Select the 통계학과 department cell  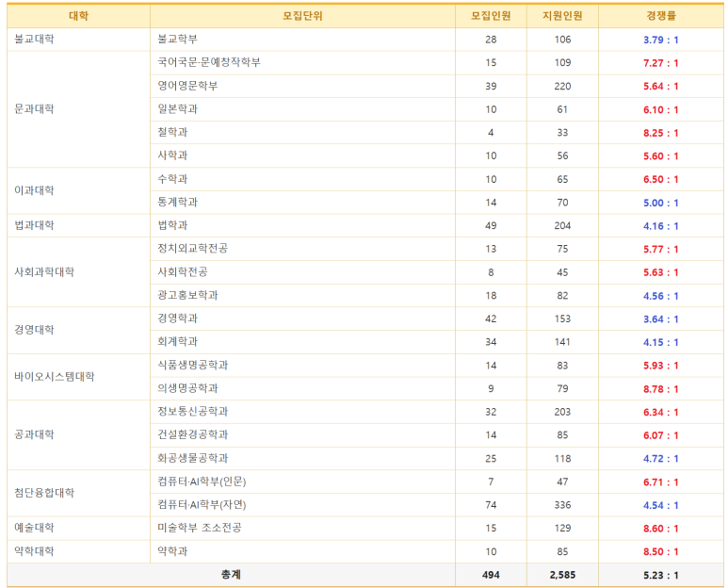click(178, 203)
